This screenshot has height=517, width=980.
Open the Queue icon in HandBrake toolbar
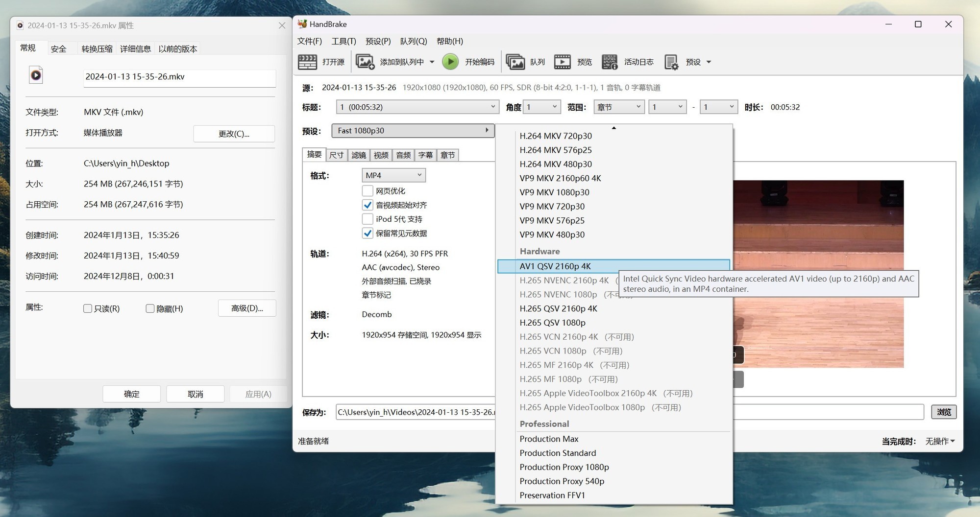pos(515,62)
